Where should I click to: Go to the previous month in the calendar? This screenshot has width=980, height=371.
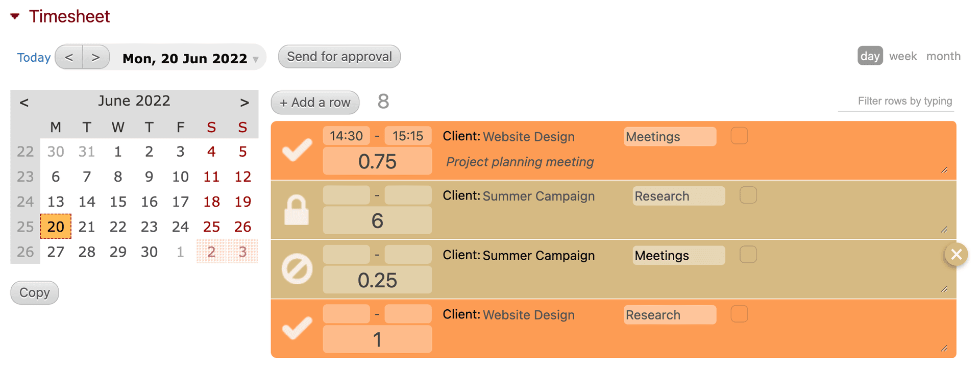pyautogui.click(x=23, y=102)
